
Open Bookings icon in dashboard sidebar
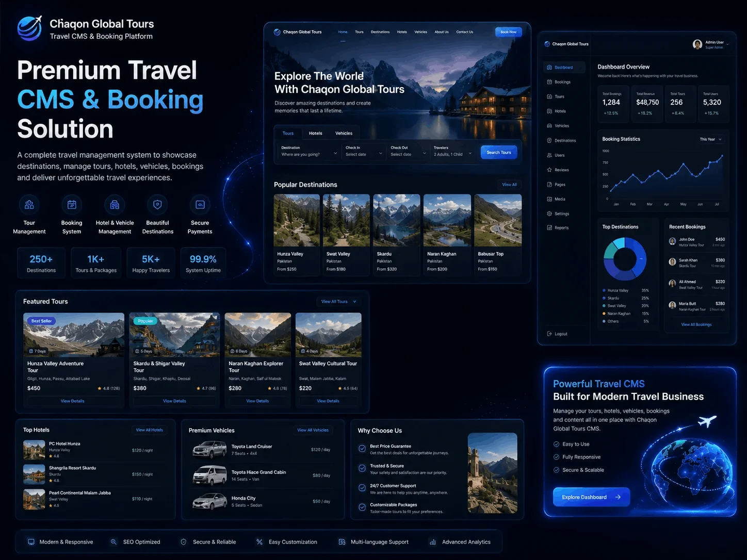tap(549, 82)
